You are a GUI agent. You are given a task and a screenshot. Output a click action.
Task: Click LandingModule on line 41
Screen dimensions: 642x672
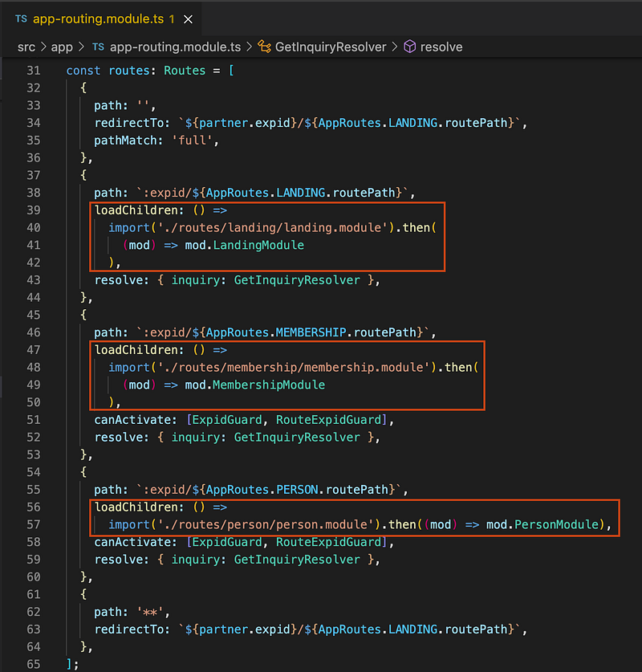(x=258, y=245)
